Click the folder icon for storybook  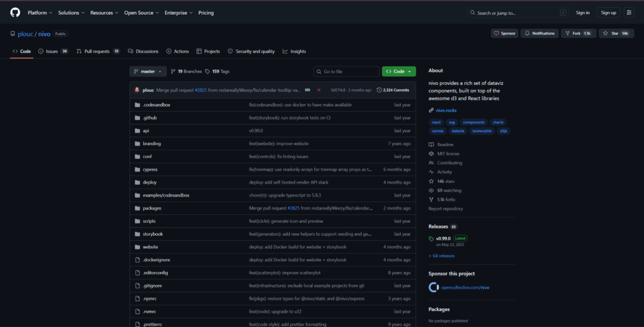[137, 234]
